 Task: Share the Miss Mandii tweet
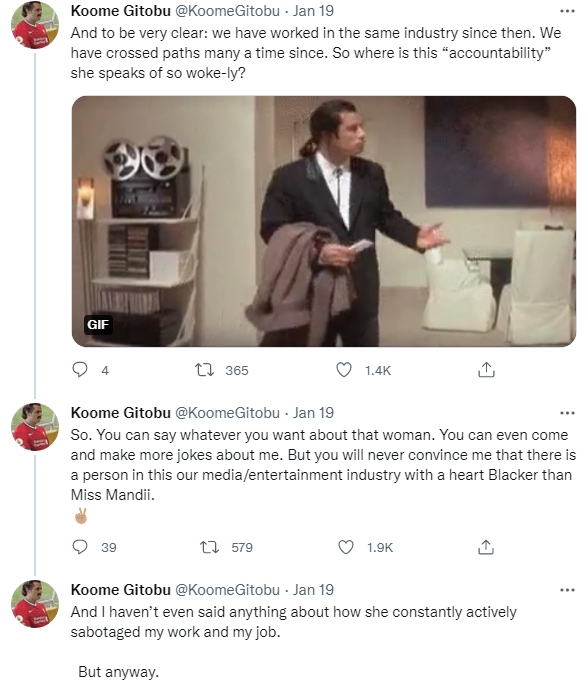(486, 547)
